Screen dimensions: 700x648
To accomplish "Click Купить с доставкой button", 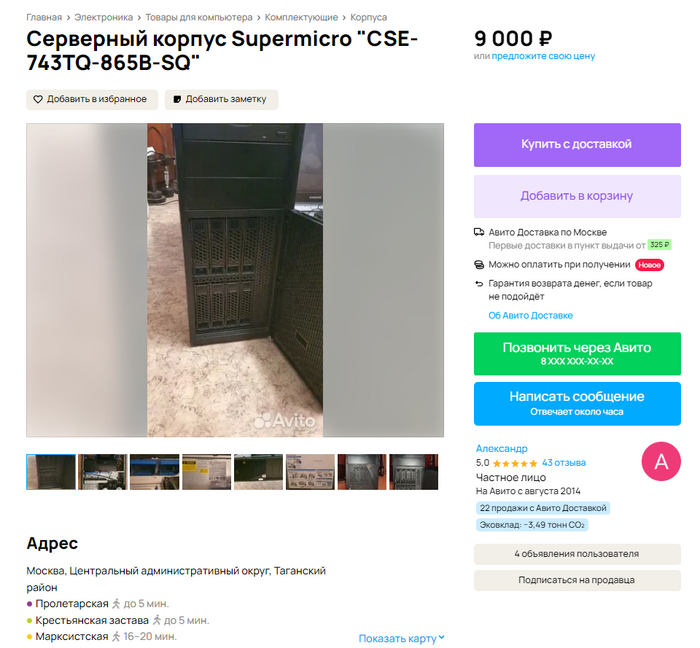I will 577,145.
